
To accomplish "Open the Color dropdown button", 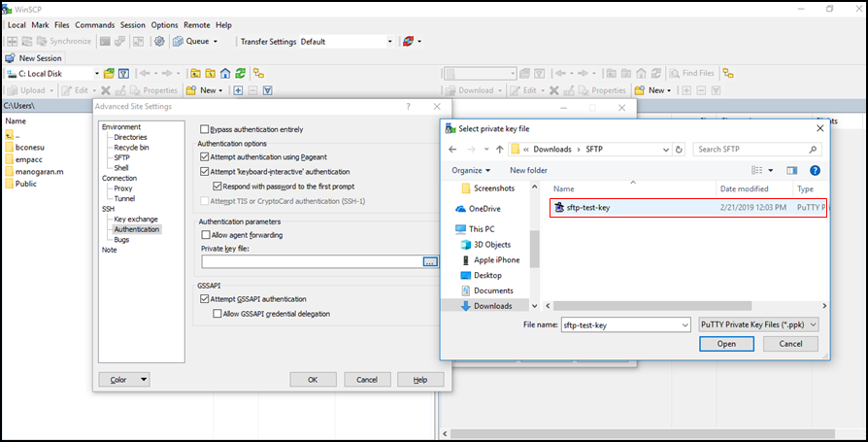I will 124,380.
